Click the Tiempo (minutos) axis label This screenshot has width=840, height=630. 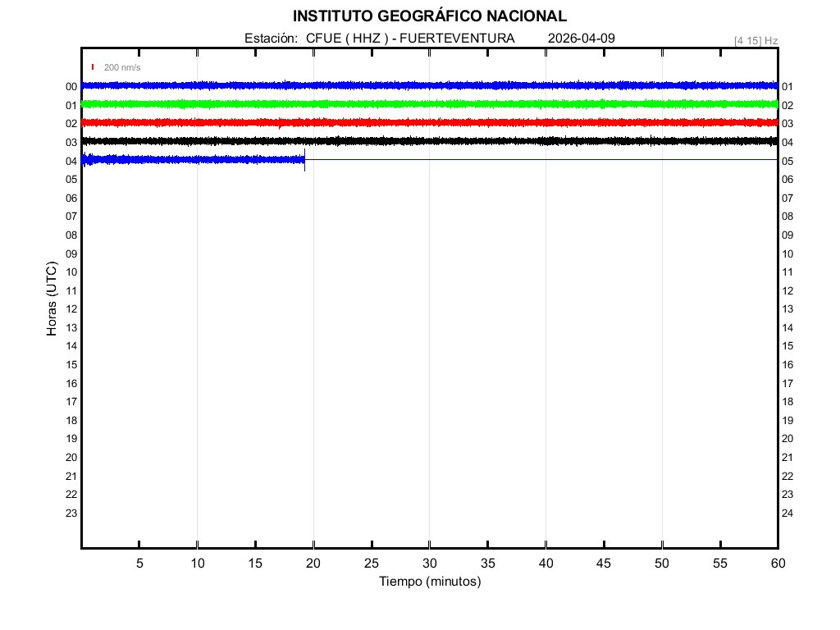[429, 582]
